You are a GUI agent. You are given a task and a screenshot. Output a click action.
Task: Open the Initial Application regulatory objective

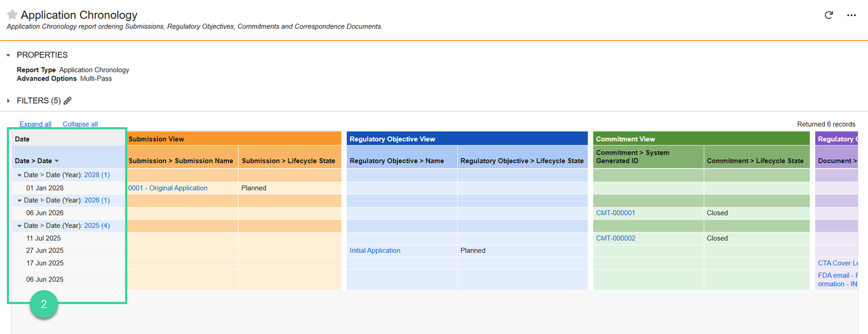point(375,250)
